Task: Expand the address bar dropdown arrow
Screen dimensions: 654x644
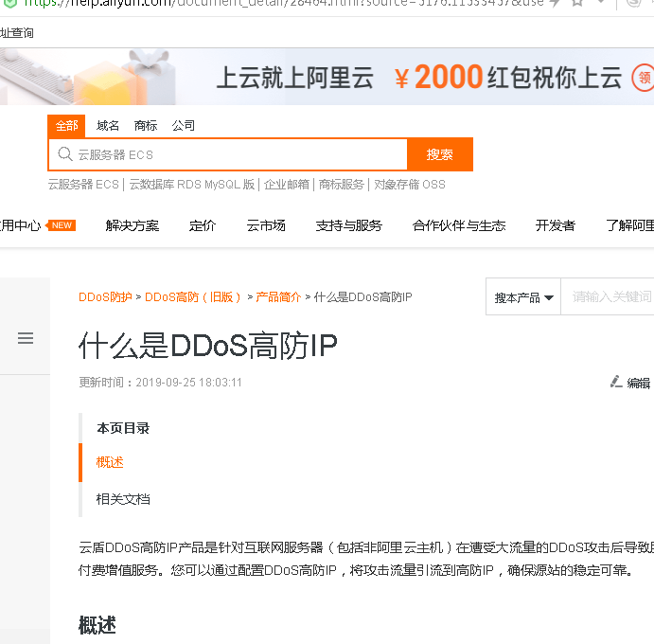Action: click(x=601, y=3)
